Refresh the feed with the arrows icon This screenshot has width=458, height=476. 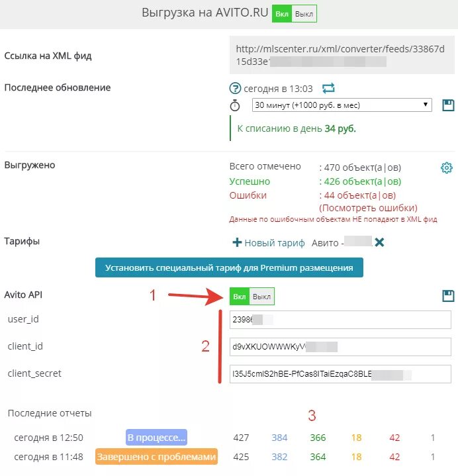328,88
